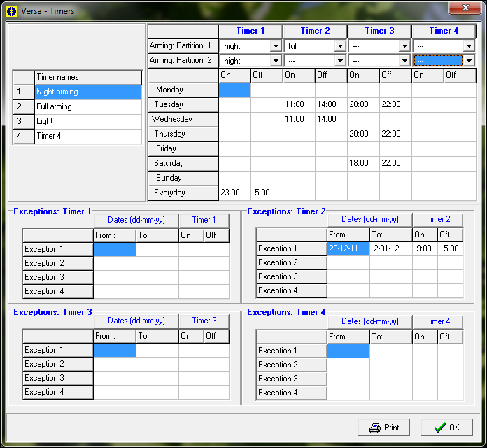Open Timer 4 Partition 1 arming dropdown
This screenshot has height=448, width=487.
tap(469, 46)
